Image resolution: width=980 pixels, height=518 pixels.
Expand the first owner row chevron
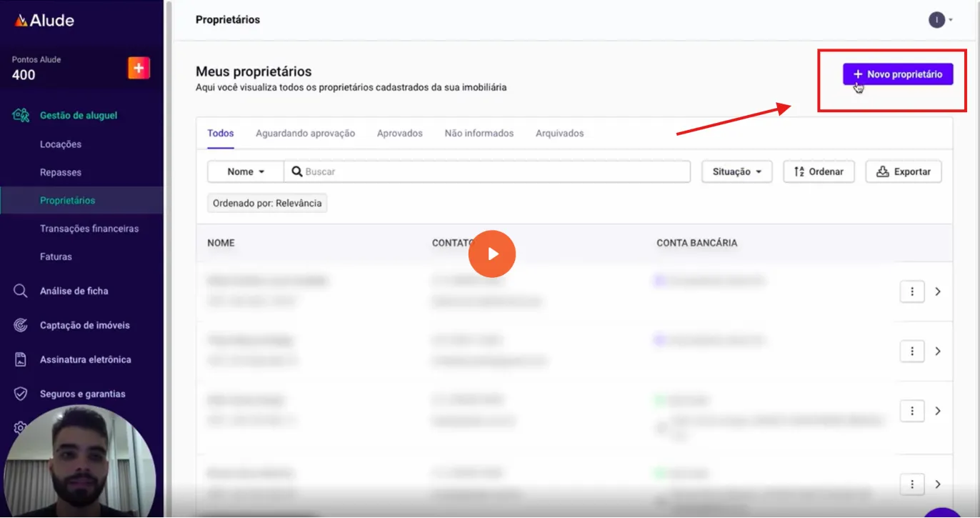pos(938,292)
